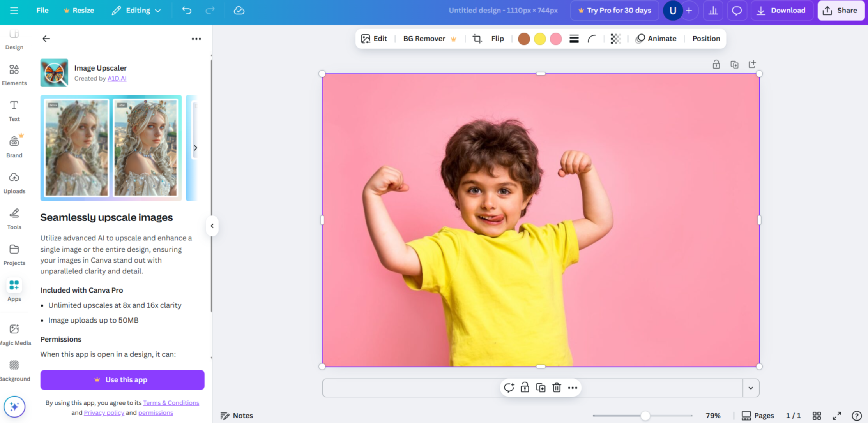Open the Terms & Conditions link
This screenshot has height=423, width=868.
click(x=171, y=402)
